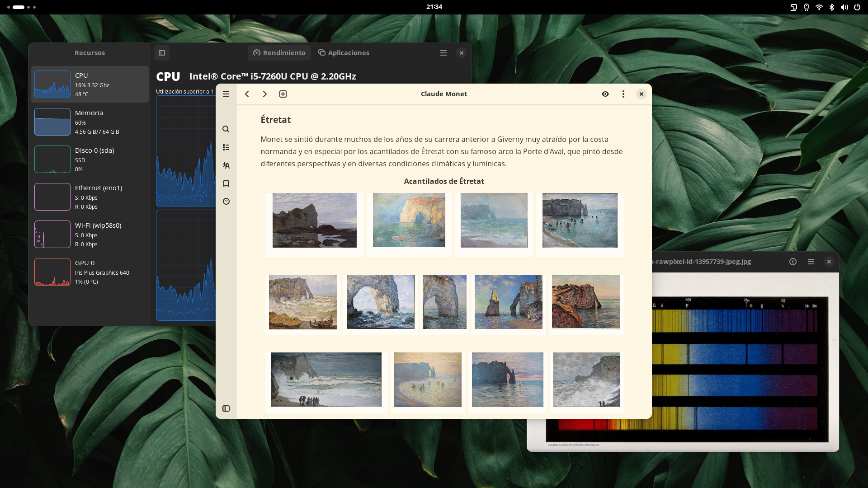Open article search in the sidebar
This screenshot has height=488, width=868.
coord(226,129)
